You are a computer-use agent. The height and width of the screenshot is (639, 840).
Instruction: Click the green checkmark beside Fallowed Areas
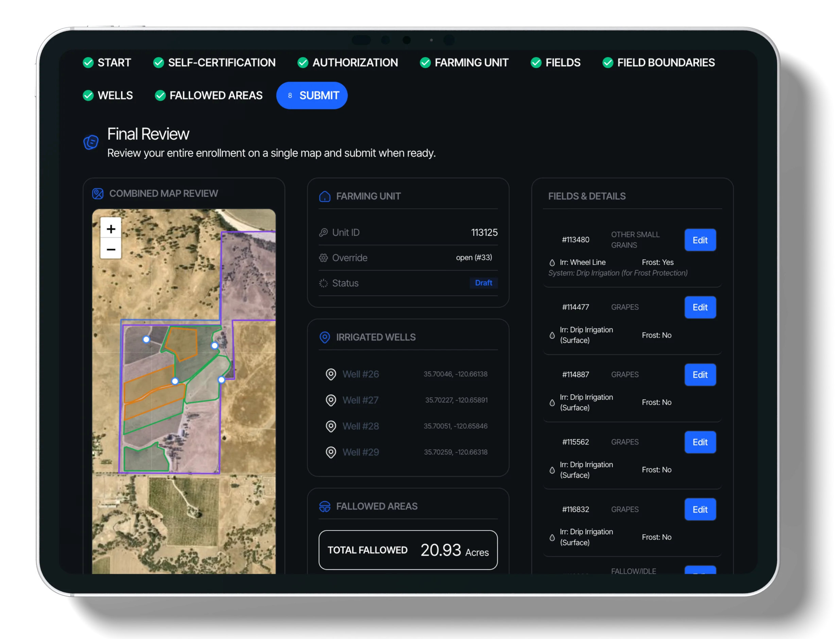pos(160,96)
